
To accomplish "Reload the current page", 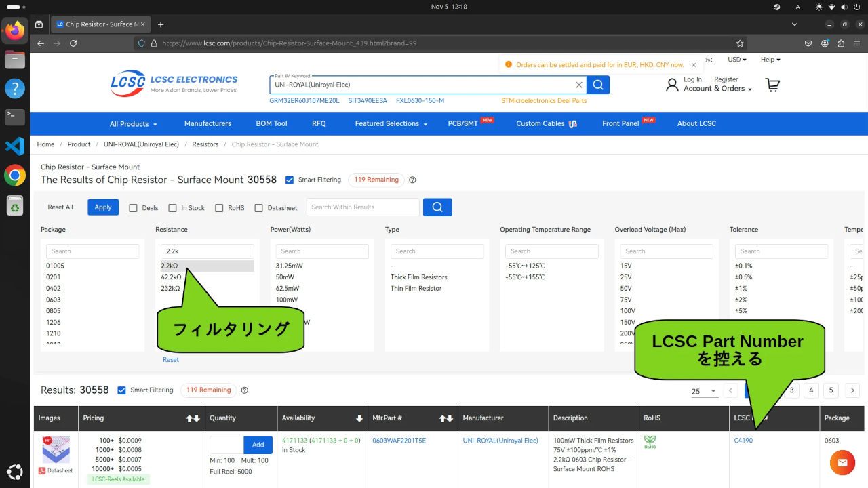I will coord(73,43).
